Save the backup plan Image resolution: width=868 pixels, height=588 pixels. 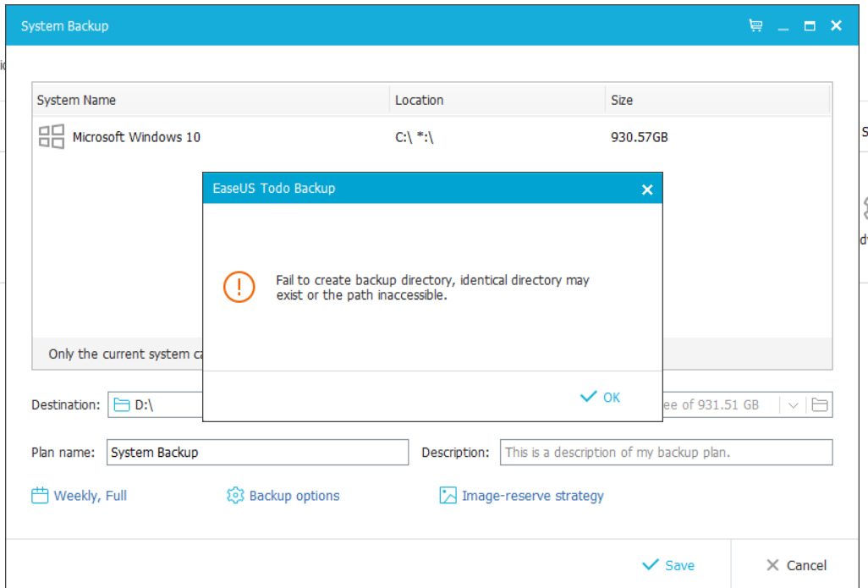(x=668, y=565)
